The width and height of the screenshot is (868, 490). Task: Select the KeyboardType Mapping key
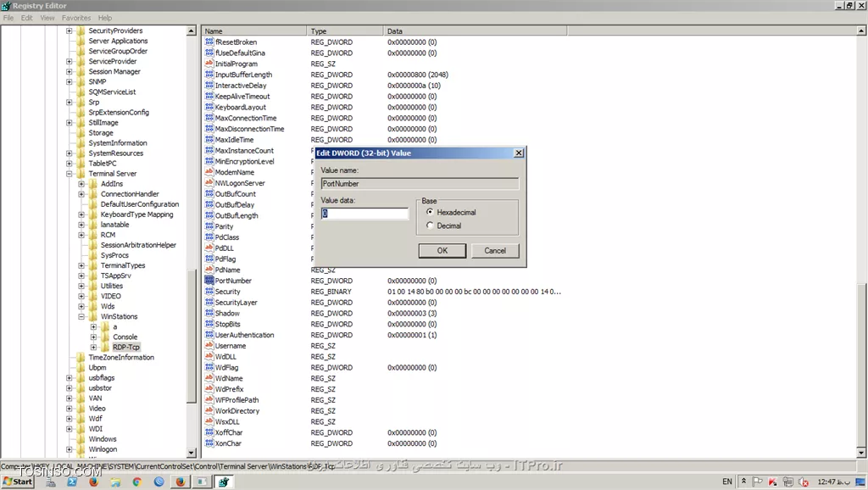(136, 214)
